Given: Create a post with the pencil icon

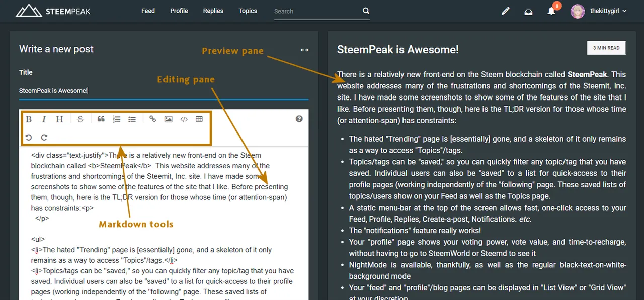Looking at the screenshot, I should click(x=506, y=11).
